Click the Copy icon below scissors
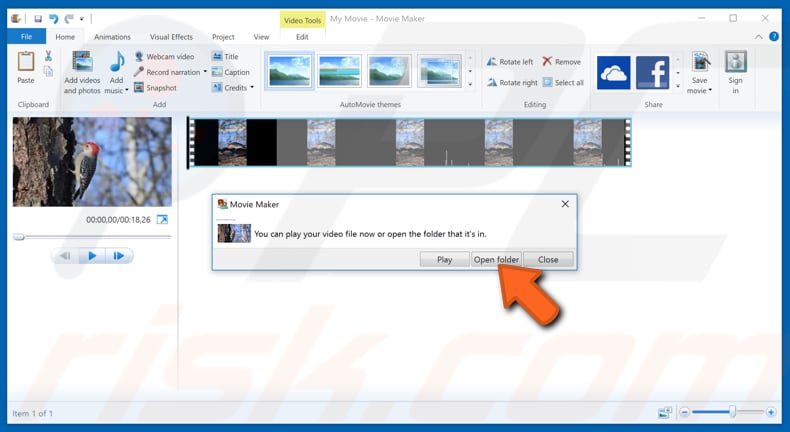Screen dimensions: 790x432 [x=48, y=72]
